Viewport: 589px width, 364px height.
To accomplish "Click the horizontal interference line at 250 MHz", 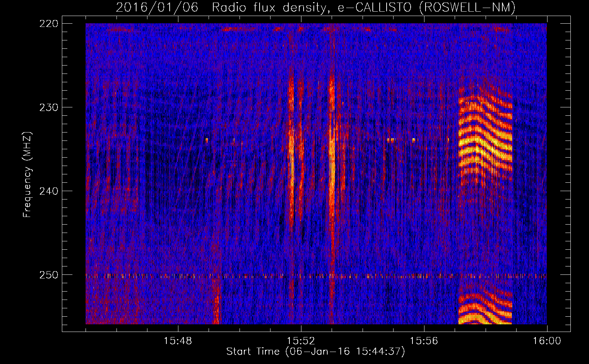I will coord(316,276).
